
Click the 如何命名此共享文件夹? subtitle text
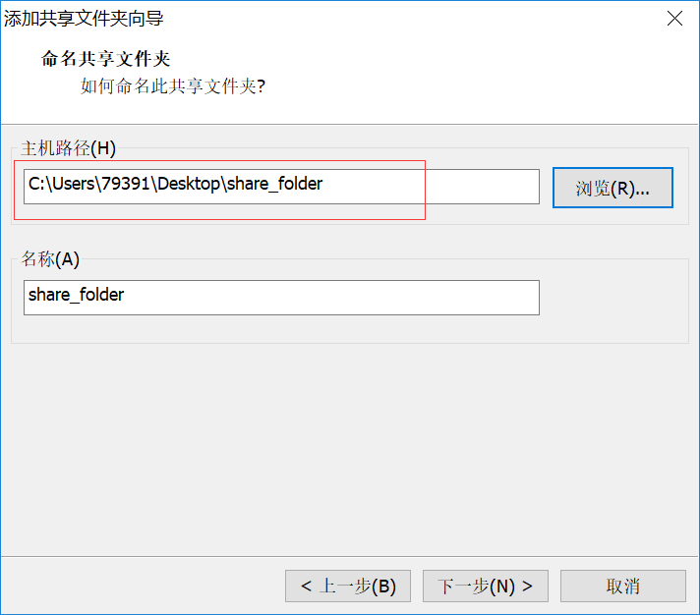click(x=173, y=86)
